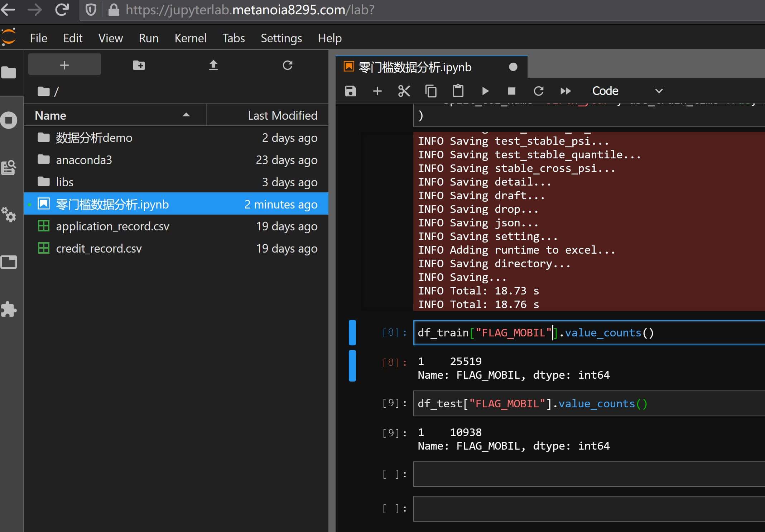The width and height of the screenshot is (765, 532).
Task: Paste cells from clipboard icon
Action: (x=458, y=91)
